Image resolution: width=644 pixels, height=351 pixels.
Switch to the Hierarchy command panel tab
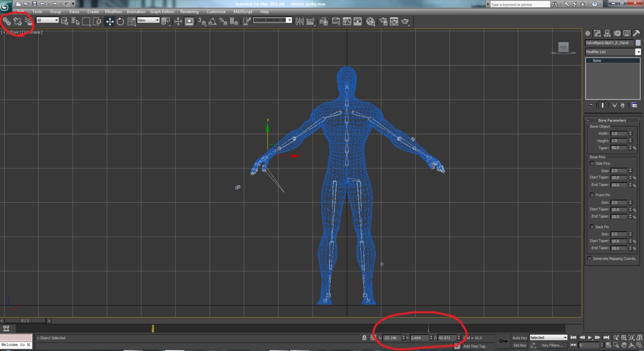[x=607, y=33]
